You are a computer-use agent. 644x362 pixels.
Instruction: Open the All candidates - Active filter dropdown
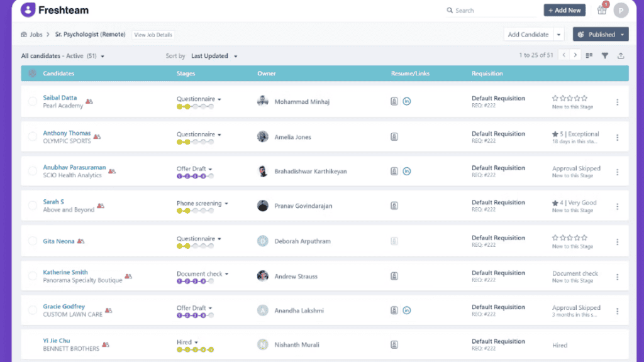(62, 55)
